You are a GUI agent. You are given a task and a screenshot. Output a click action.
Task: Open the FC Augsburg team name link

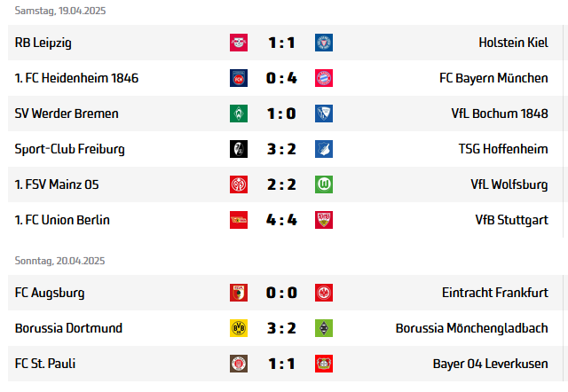[x=50, y=293]
